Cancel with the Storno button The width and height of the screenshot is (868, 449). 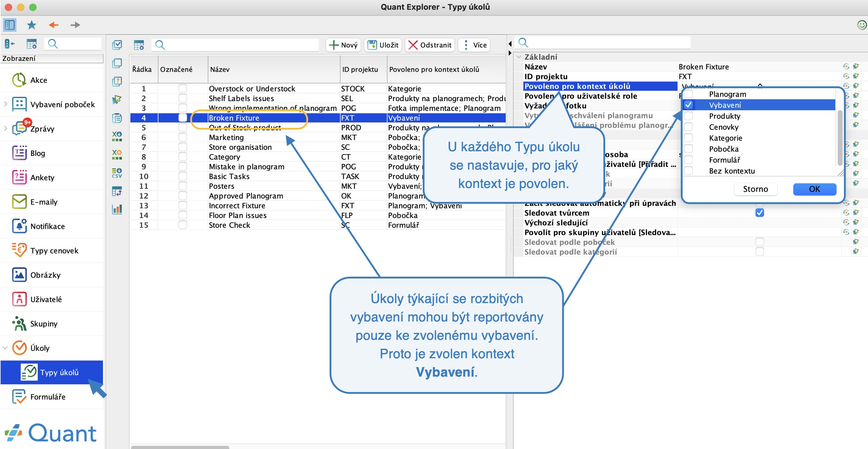click(x=756, y=189)
